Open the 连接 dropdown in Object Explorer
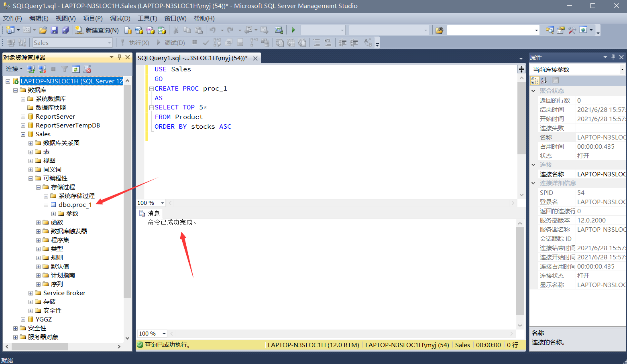 (x=14, y=69)
